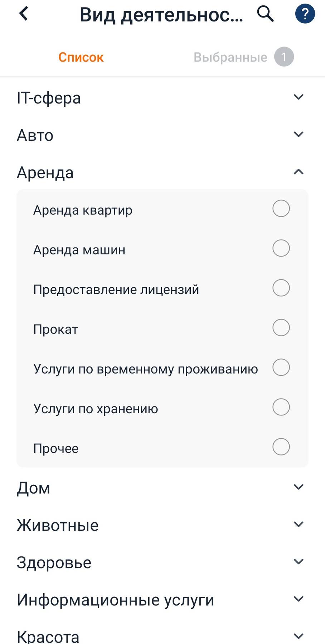The width and height of the screenshot is (325, 644).
Task: Expand the Авто category
Action: pos(297,135)
